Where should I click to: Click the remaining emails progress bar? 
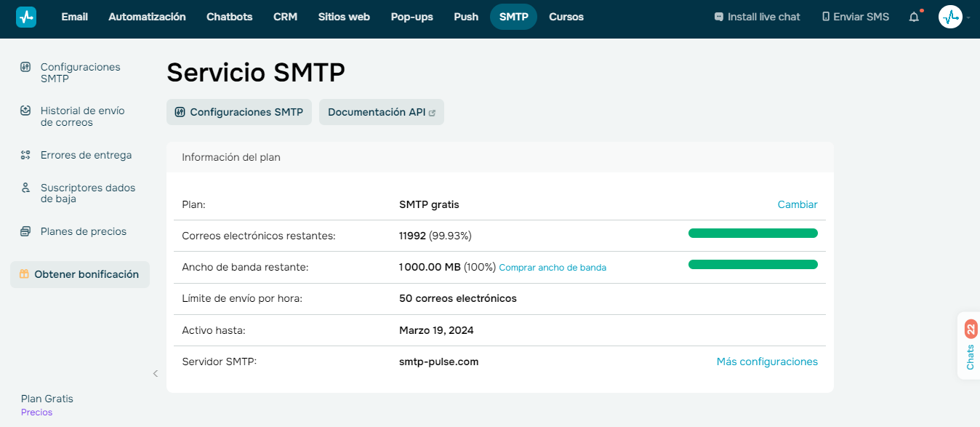coord(752,234)
